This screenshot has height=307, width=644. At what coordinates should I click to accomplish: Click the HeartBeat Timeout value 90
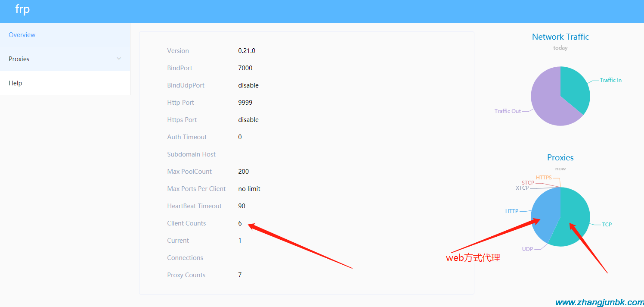pyautogui.click(x=242, y=206)
